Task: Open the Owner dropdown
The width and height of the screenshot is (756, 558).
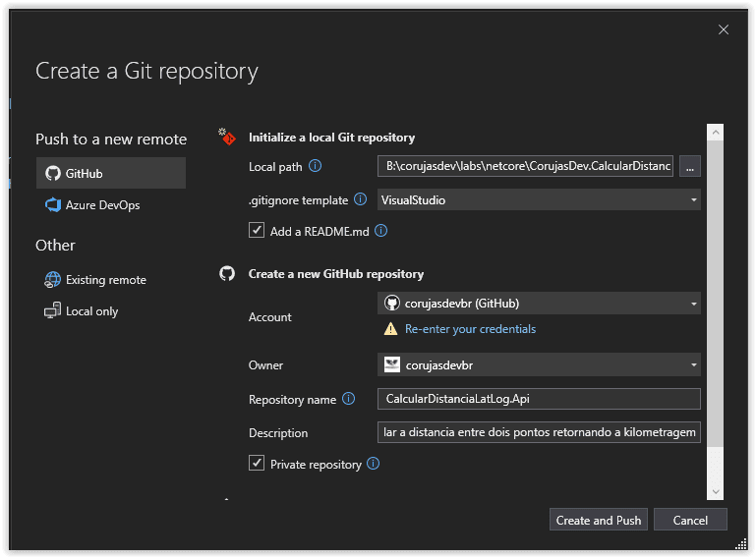Action: click(539, 364)
